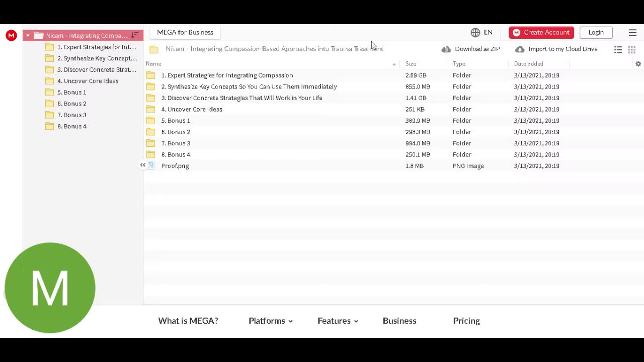Click the red MEGA logo icon
Viewport: 644px width, 362px height.
pos(11,35)
